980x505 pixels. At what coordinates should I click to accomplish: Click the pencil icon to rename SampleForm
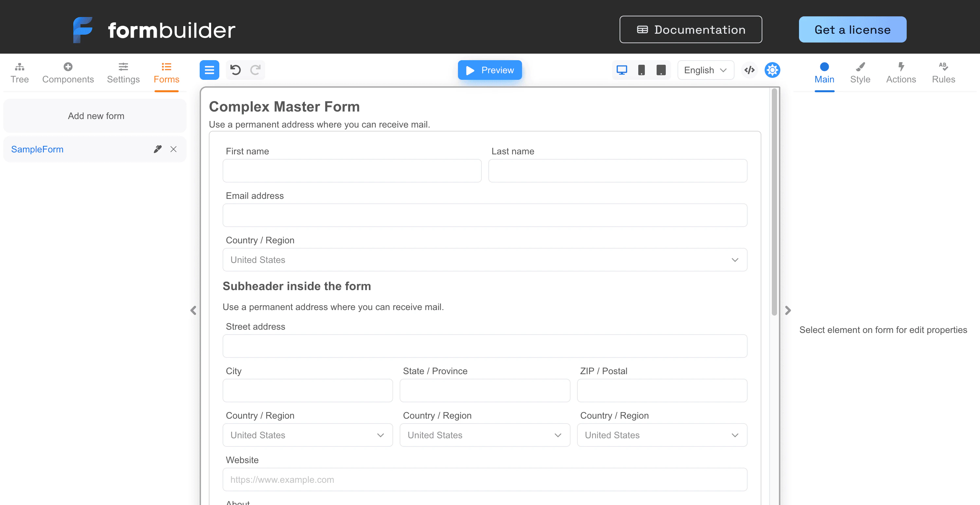coord(157,149)
